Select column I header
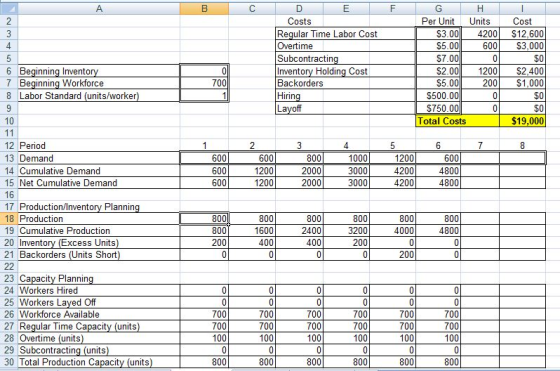Image resolution: width=560 pixels, height=371 pixels. (x=522, y=8)
